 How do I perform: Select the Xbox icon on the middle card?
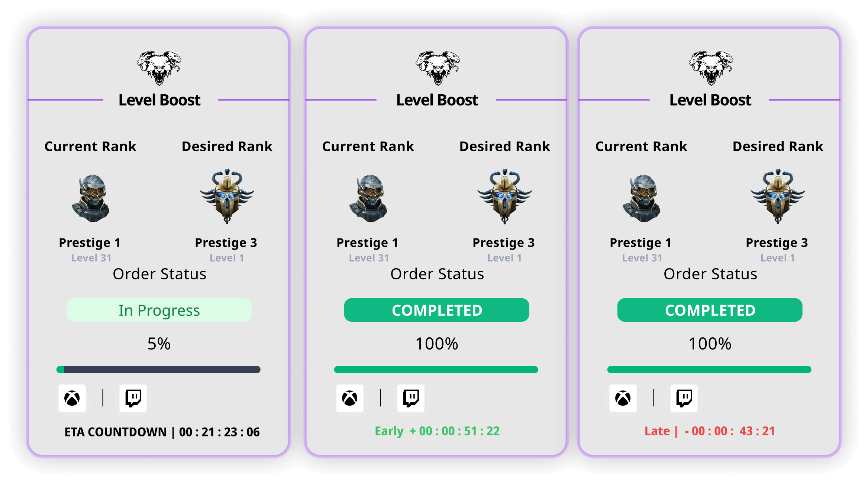point(349,399)
